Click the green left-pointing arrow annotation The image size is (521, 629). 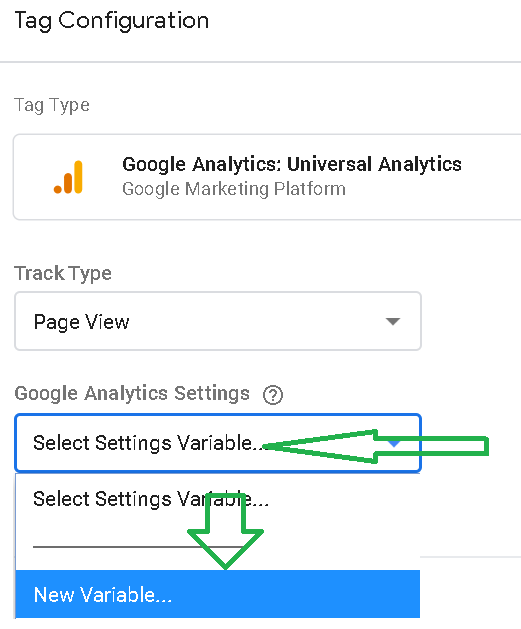(x=375, y=446)
